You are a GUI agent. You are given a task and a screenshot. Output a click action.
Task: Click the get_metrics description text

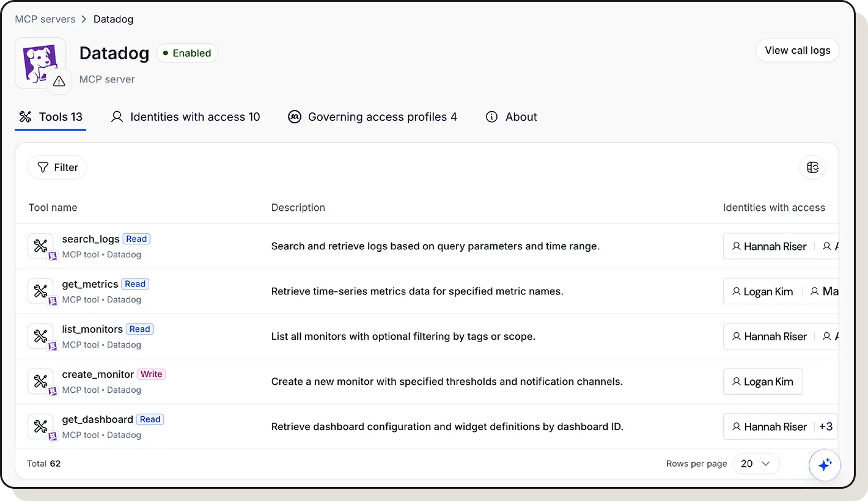(x=417, y=291)
